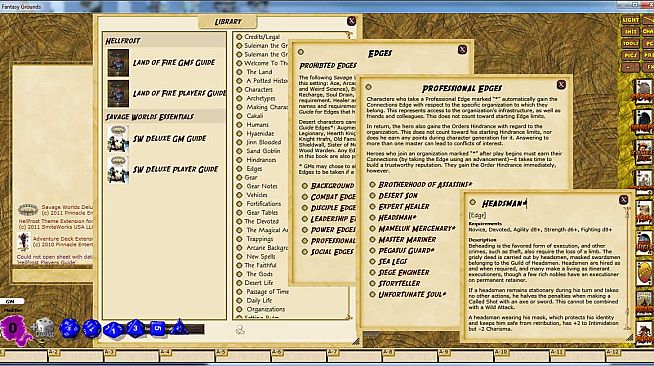Select hotkey slot A-7

click(354, 356)
